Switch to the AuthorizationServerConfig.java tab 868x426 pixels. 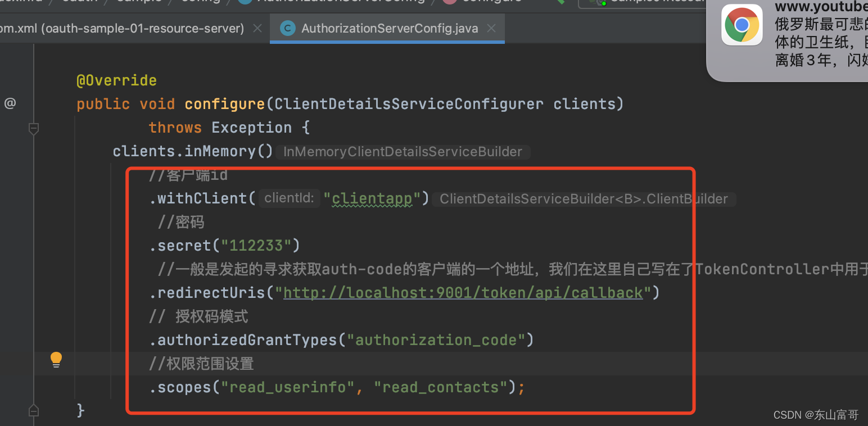(387, 28)
